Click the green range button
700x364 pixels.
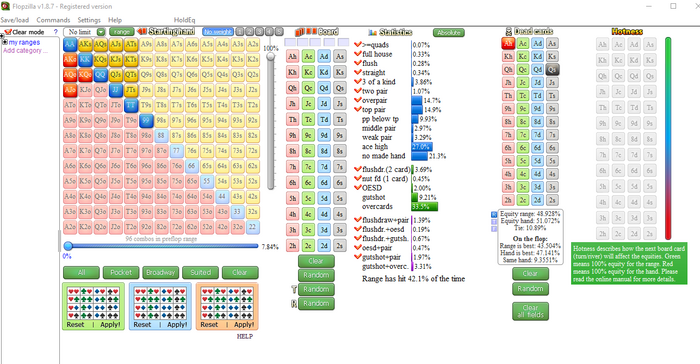[122, 32]
